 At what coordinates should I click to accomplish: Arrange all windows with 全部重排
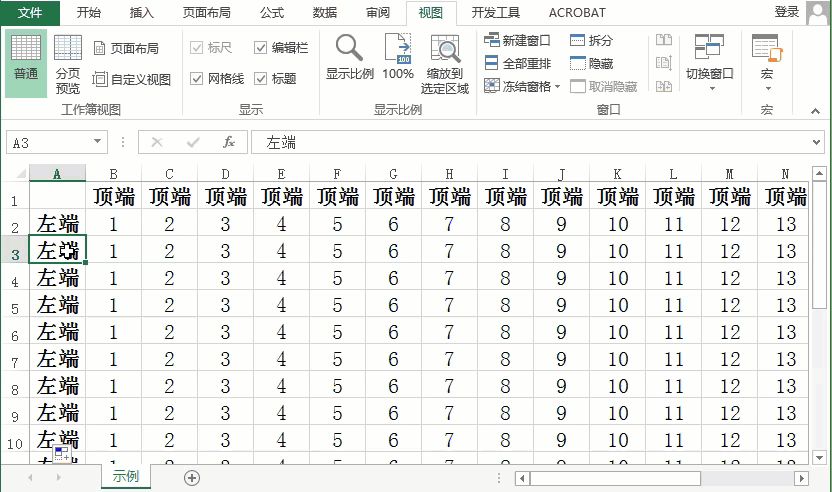[x=517, y=64]
